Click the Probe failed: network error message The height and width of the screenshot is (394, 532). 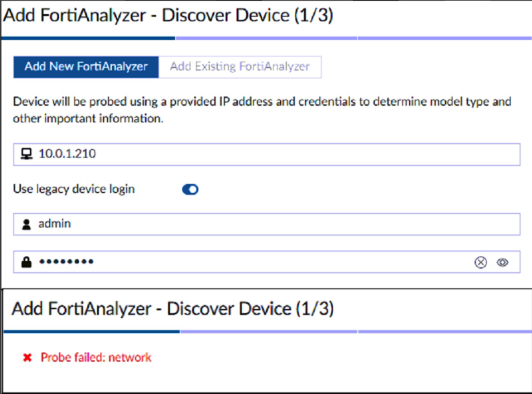coord(96,357)
